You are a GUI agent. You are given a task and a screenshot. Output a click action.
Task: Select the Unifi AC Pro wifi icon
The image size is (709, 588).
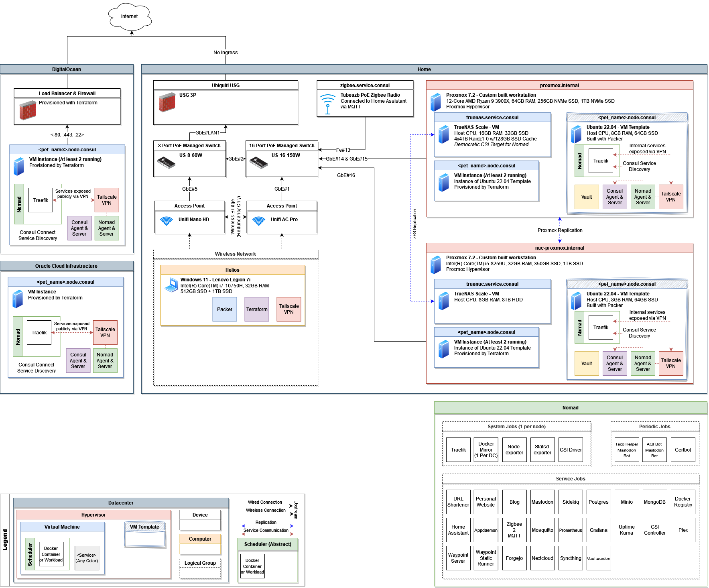[259, 221]
